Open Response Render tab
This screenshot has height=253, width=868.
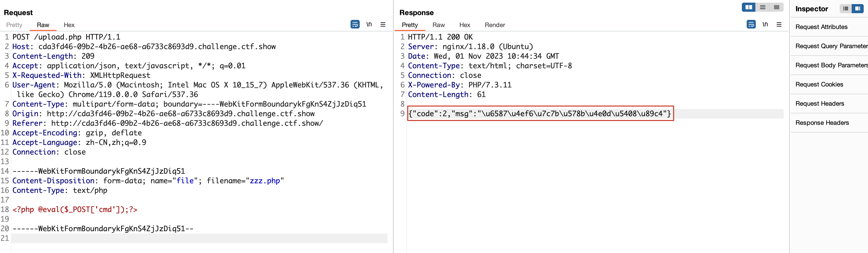click(x=495, y=25)
